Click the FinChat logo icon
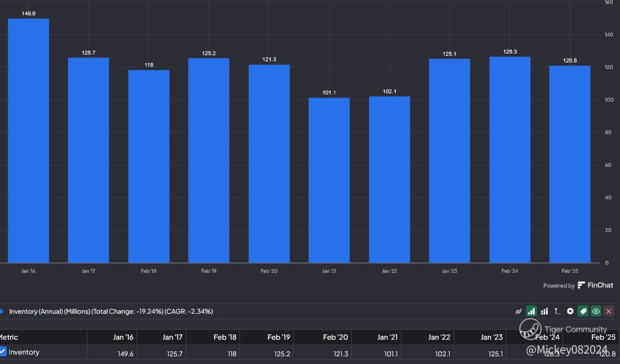This screenshot has width=620, height=364. pyautogui.click(x=581, y=286)
